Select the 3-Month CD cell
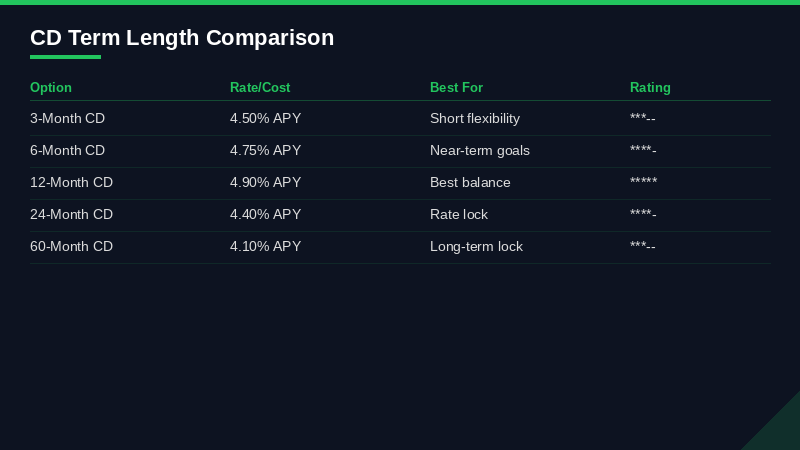Image resolution: width=800 pixels, height=450 pixels. [67, 119]
